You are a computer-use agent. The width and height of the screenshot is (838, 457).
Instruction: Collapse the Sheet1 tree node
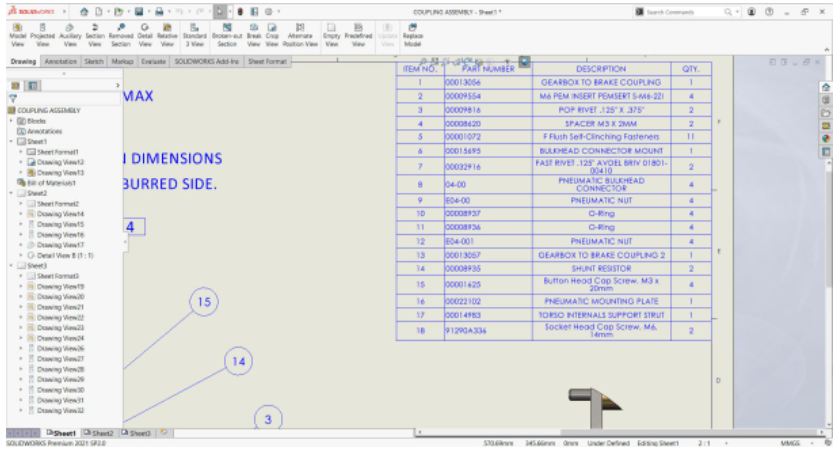click(11, 142)
